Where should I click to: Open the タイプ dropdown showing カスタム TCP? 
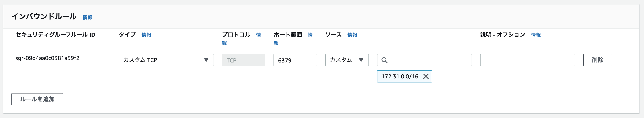[x=167, y=60]
